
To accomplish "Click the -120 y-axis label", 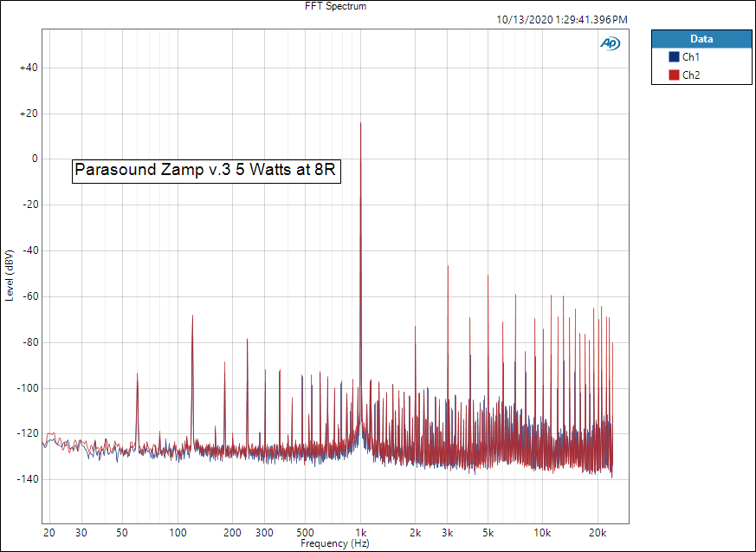I will click(x=27, y=434).
